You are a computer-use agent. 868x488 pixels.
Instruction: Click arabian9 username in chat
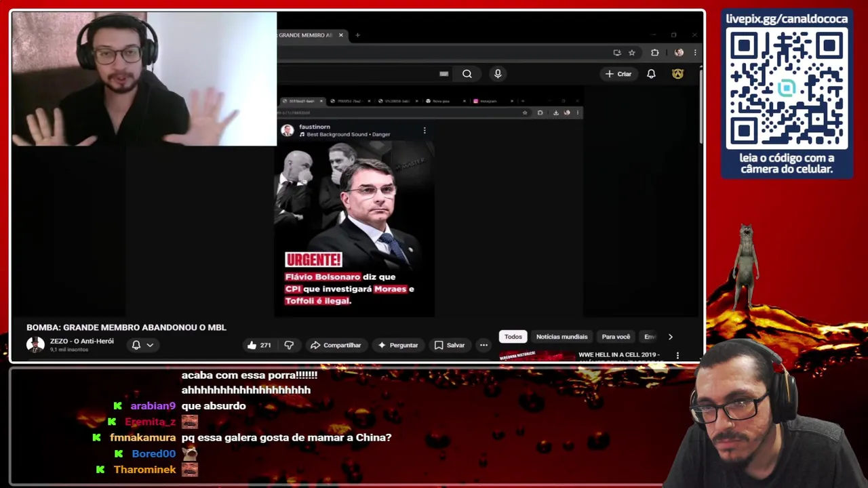(x=153, y=406)
